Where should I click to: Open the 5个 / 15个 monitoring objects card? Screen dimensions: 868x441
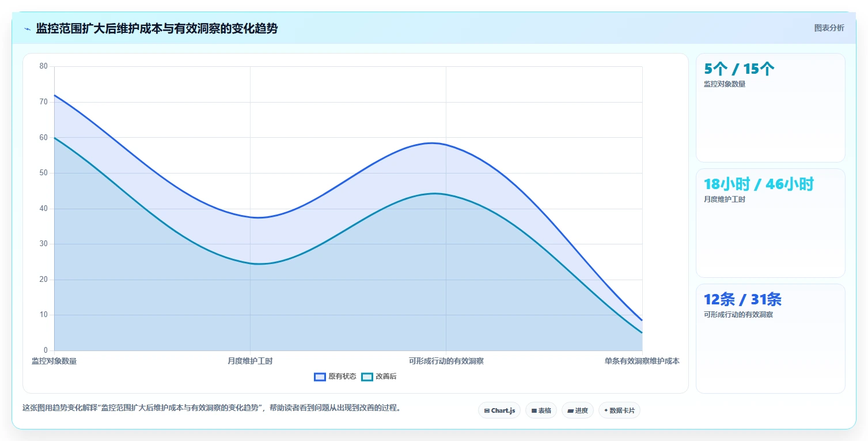click(x=771, y=108)
